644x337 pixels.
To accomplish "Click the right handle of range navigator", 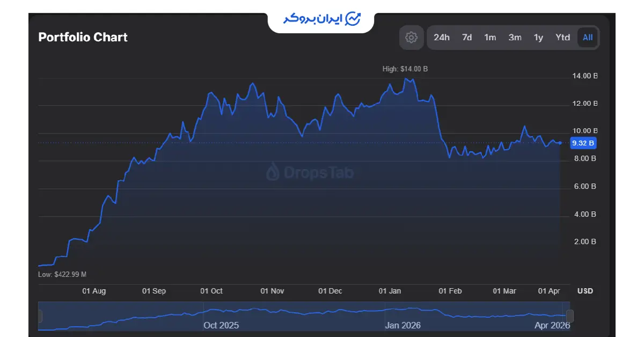I will [570, 317].
